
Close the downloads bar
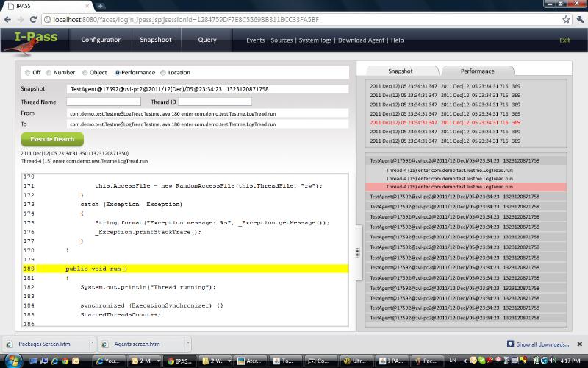click(x=579, y=344)
